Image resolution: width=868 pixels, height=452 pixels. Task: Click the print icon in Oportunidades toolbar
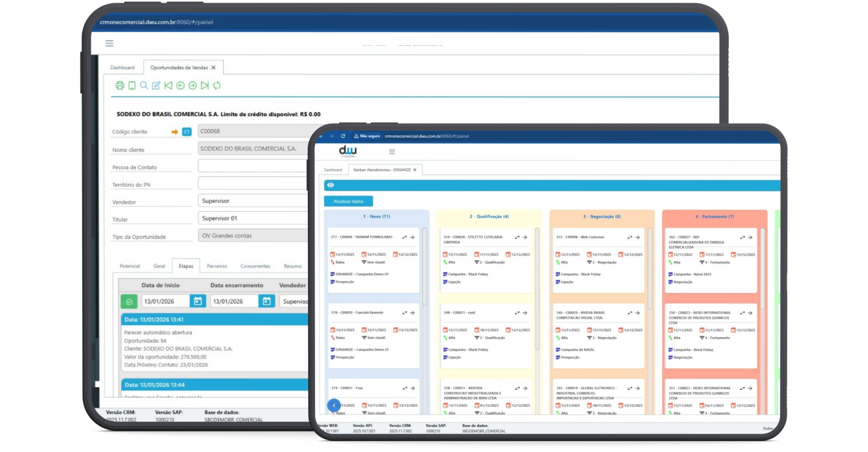(120, 85)
